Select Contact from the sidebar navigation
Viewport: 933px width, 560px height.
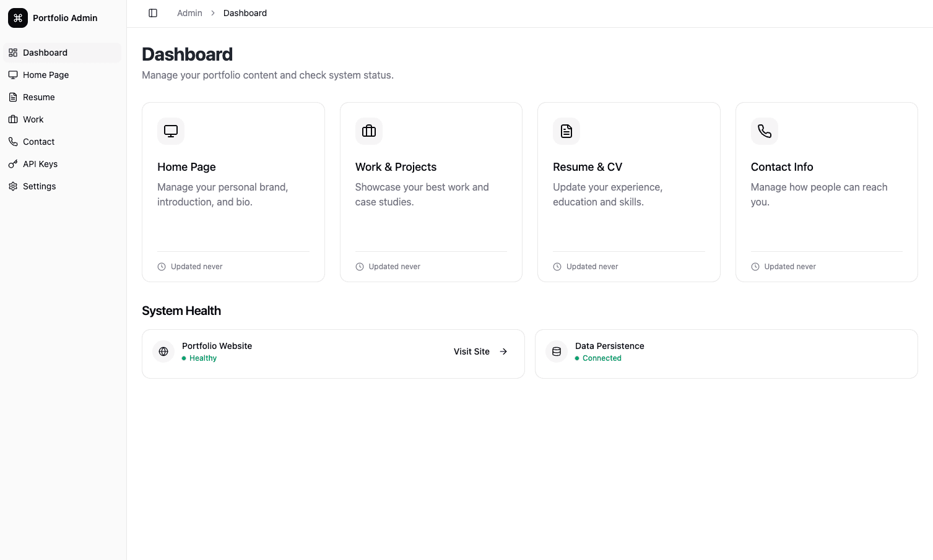38,141
